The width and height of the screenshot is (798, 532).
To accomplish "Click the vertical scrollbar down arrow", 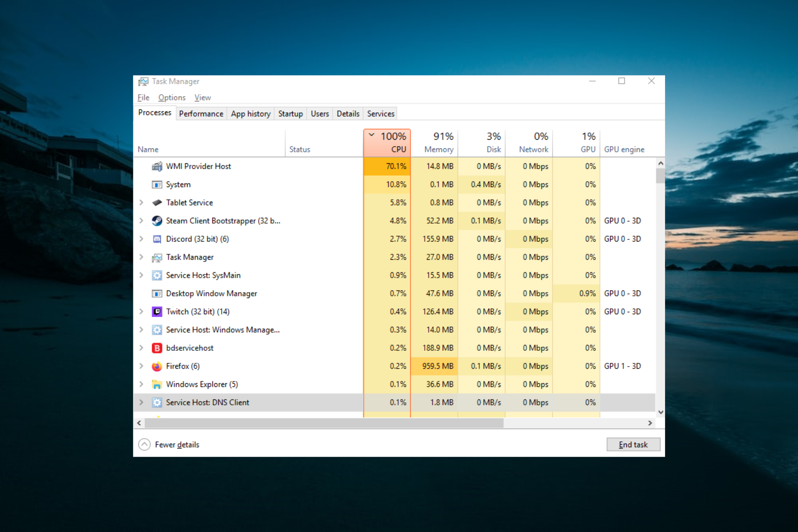I will tap(660, 412).
